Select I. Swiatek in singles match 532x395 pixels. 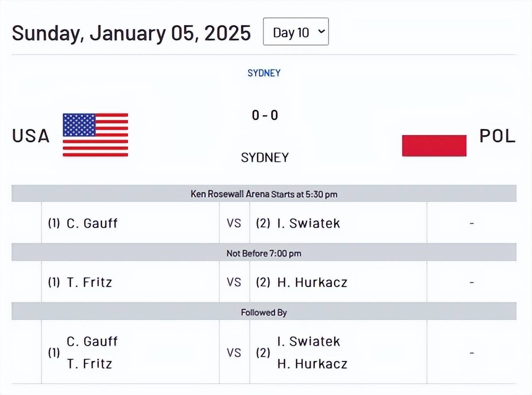click(309, 223)
